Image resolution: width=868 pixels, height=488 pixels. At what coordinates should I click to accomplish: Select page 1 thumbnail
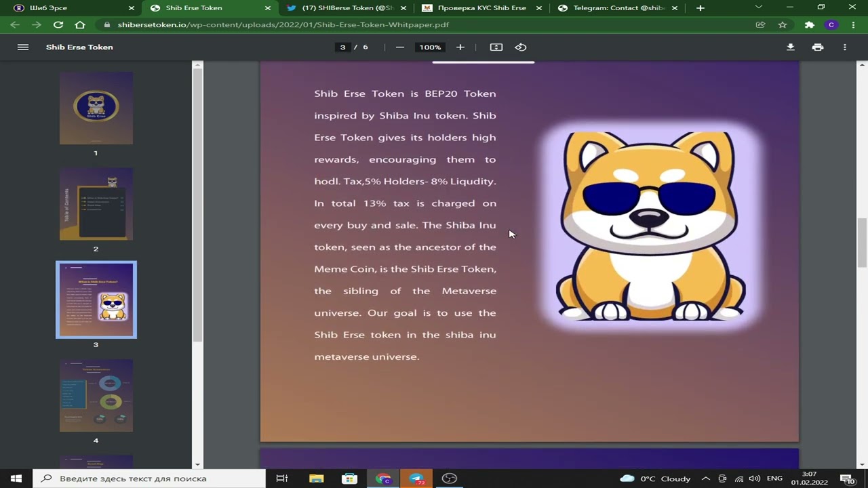click(96, 108)
